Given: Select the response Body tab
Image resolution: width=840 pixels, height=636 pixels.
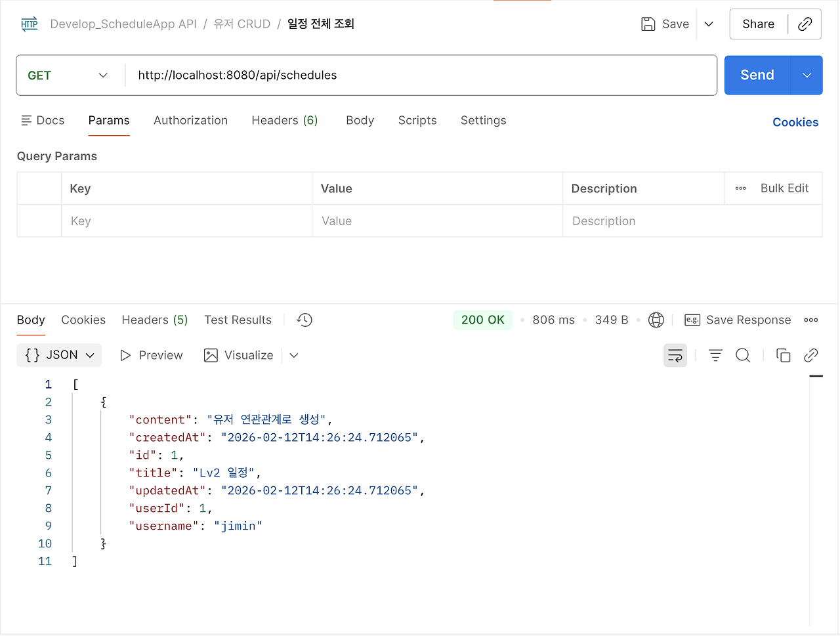Looking at the screenshot, I should click(31, 320).
